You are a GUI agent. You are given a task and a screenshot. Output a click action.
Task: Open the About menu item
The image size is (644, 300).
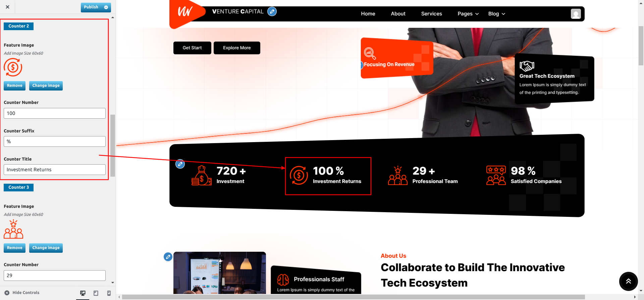(x=398, y=14)
